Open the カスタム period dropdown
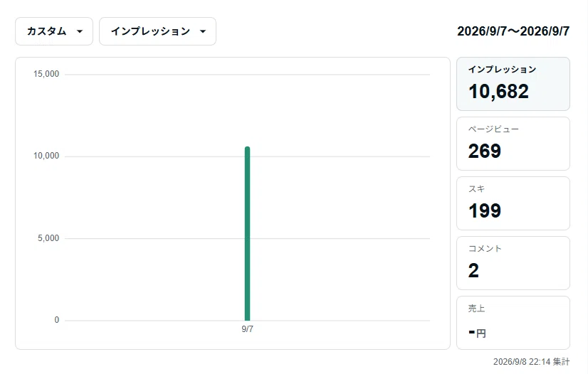This screenshot has height=374, width=588. click(54, 31)
